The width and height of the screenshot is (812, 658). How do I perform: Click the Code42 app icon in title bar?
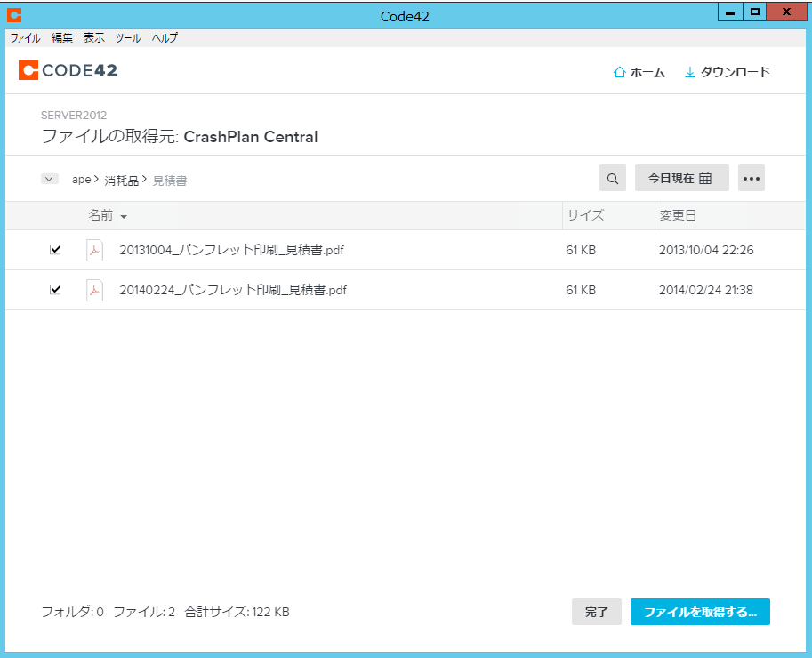point(14,15)
